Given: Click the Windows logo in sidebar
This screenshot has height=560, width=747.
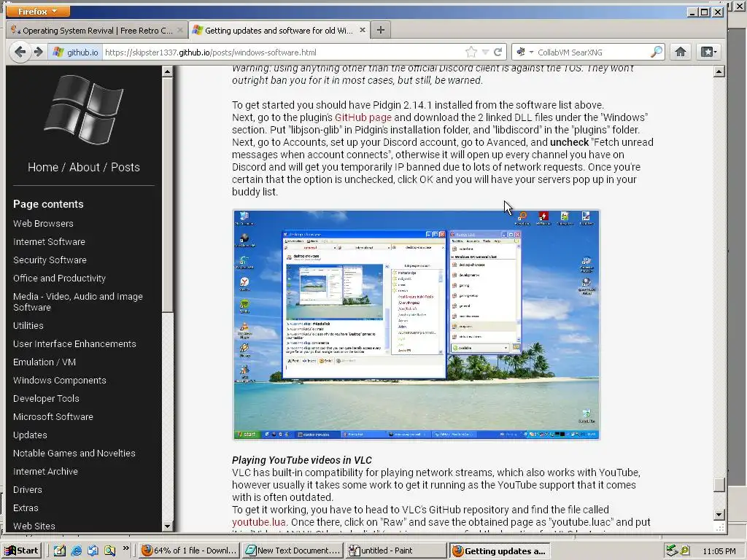Looking at the screenshot, I should click(84, 111).
